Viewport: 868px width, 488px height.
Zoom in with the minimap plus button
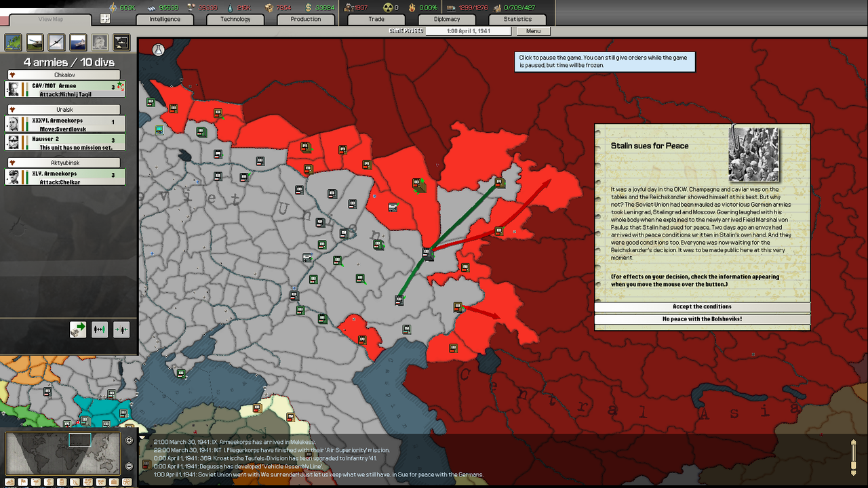click(x=130, y=440)
